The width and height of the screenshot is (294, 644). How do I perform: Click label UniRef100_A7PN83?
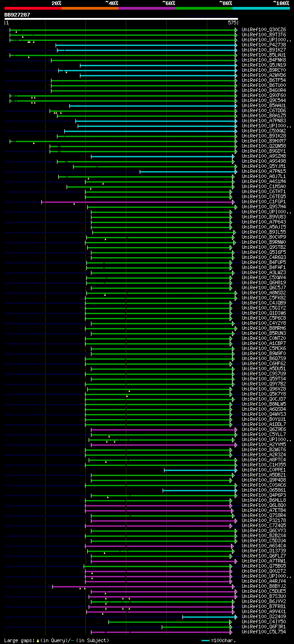coord(264,121)
